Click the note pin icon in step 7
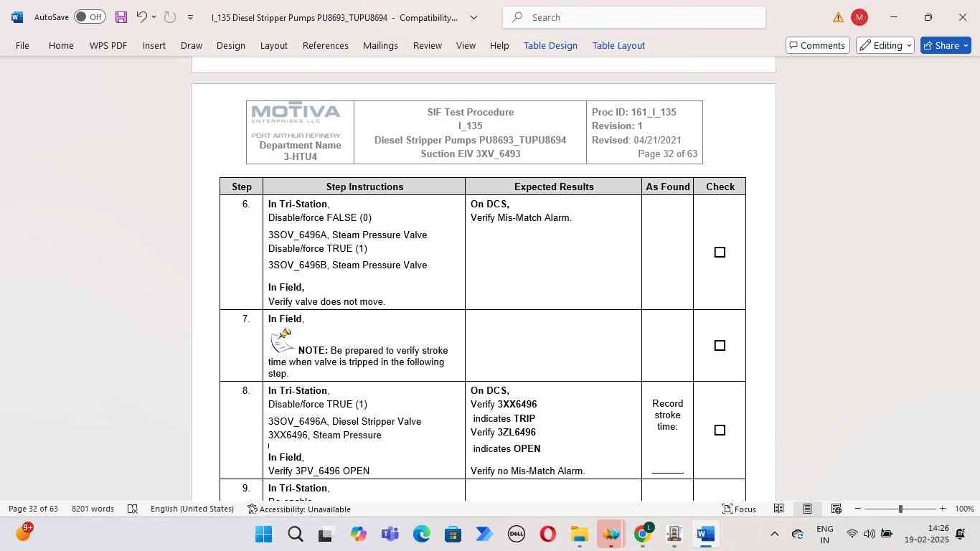The image size is (980, 551). click(283, 340)
